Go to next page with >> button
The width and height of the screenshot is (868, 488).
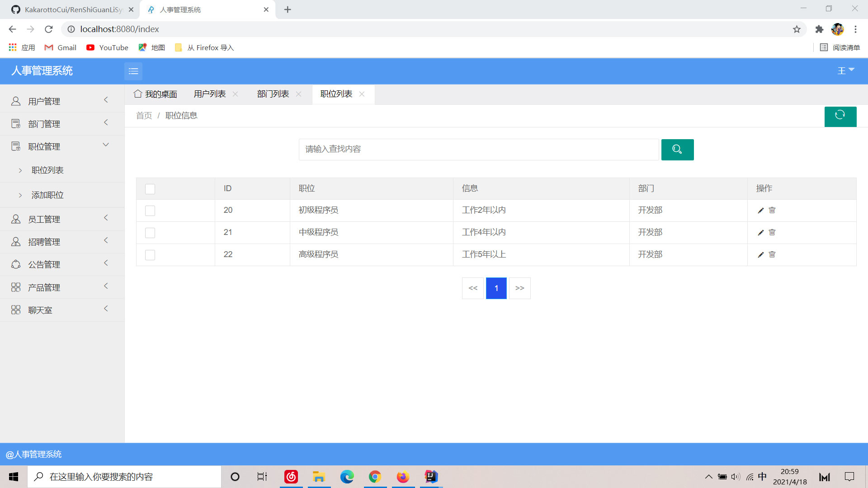coord(519,288)
